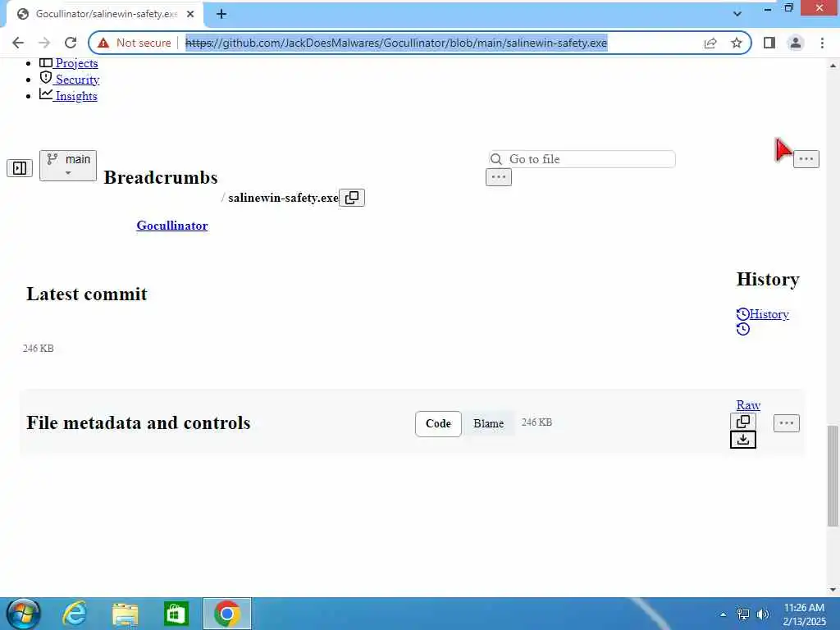Image resolution: width=840 pixels, height=630 pixels.
Task: Click the page vertical scrollbar thumb
Action: [x=833, y=476]
